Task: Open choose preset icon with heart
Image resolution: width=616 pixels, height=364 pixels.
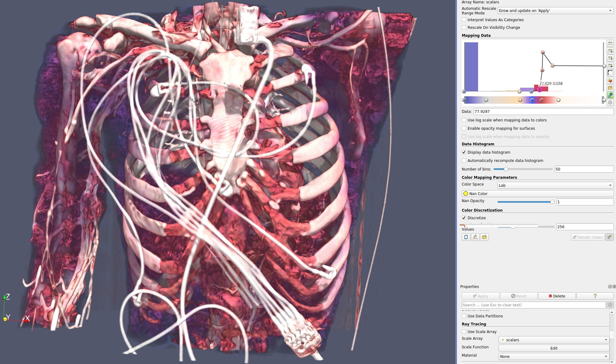Action: [610, 80]
